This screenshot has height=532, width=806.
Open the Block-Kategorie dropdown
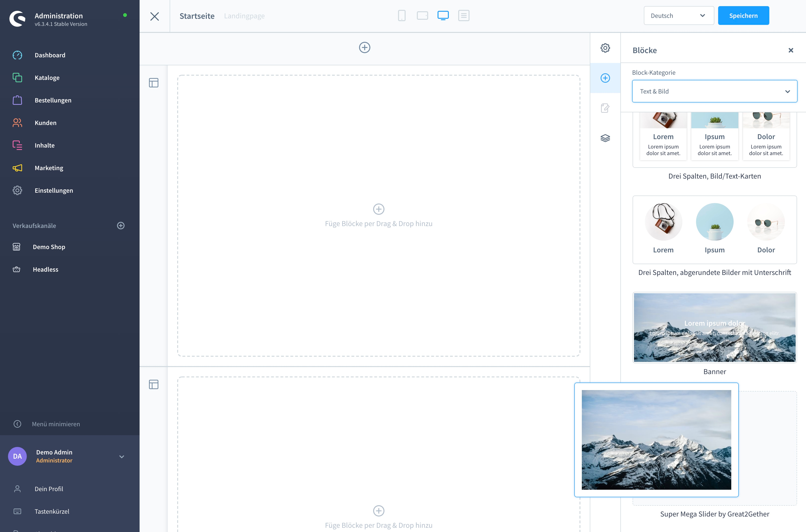[714, 91]
